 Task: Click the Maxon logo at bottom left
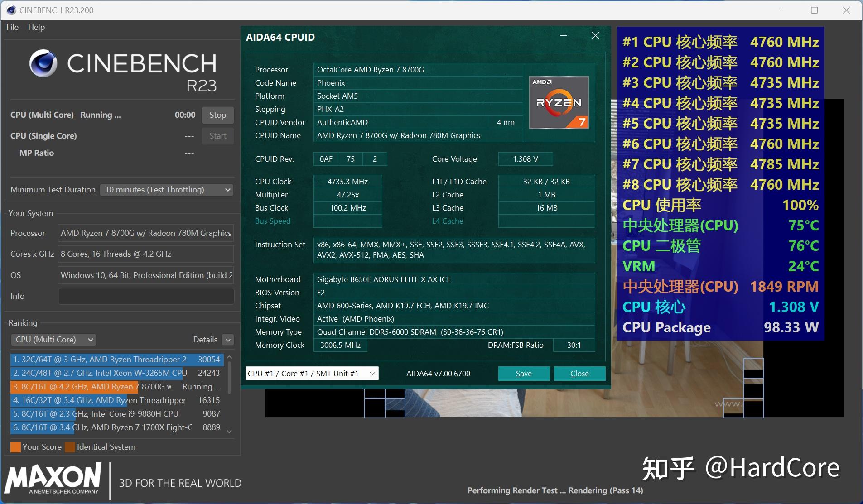[x=53, y=479]
